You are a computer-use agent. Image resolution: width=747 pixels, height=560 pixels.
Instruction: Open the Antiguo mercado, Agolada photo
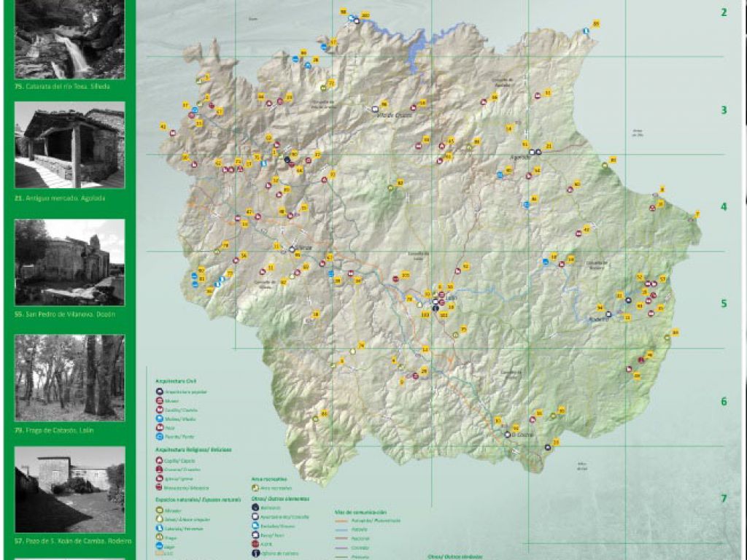[x=70, y=144]
